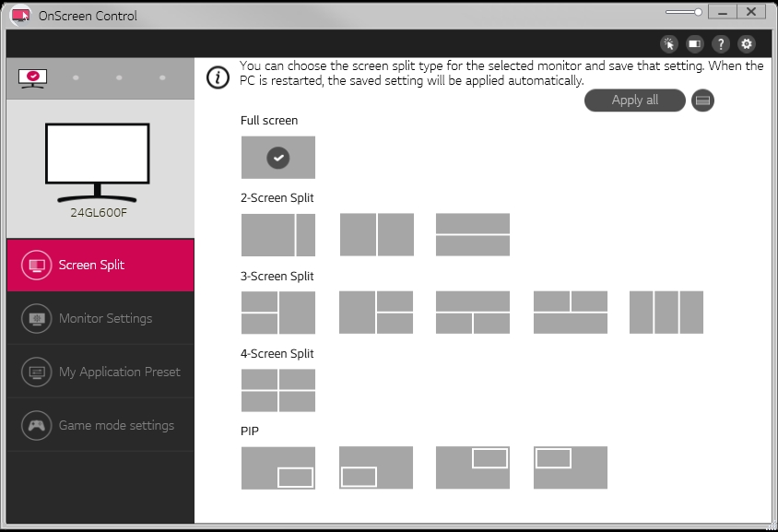This screenshot has height=532, width=778.
Task: Choose the 4-Screen Split grid layout
Action: click(277, 390)
